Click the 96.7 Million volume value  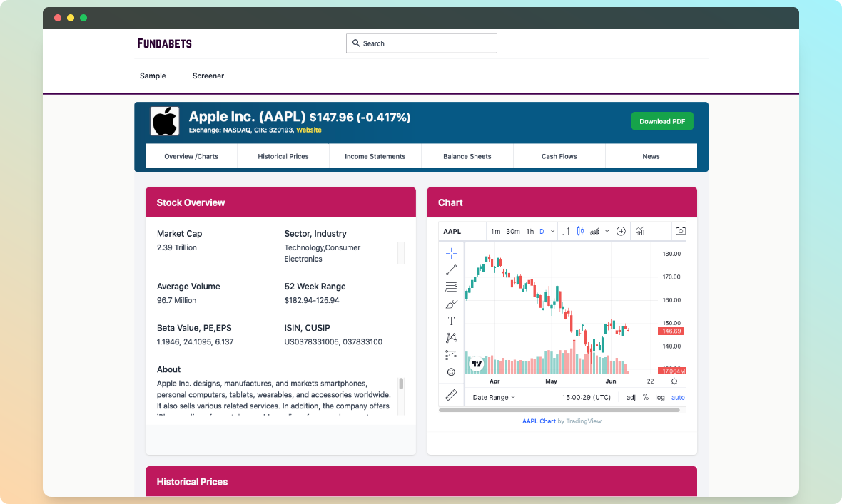176,300
